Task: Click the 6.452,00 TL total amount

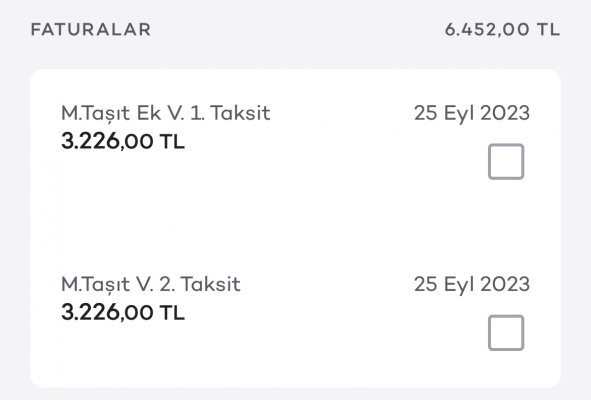Action: [502, 30]
